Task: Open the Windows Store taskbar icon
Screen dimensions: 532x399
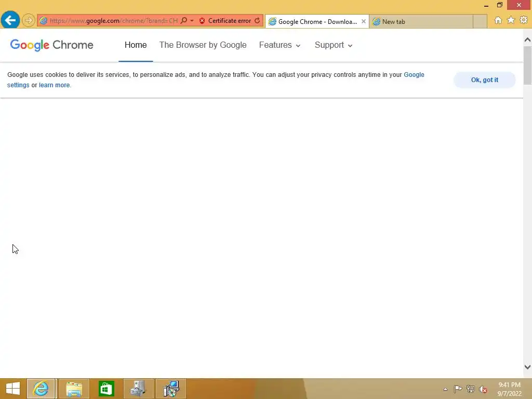Action: tap(106, 389)
